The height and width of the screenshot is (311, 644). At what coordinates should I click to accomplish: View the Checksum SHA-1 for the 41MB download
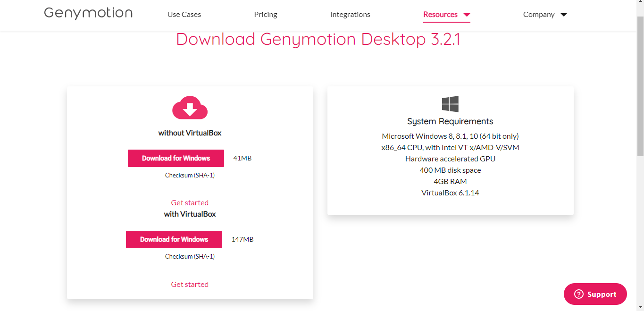point(190,175)
